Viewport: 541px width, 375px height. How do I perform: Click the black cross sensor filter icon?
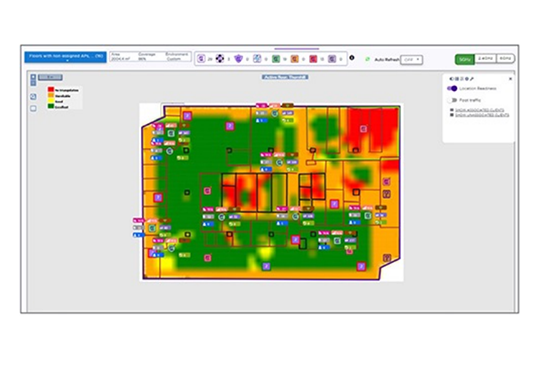point(220,59)
